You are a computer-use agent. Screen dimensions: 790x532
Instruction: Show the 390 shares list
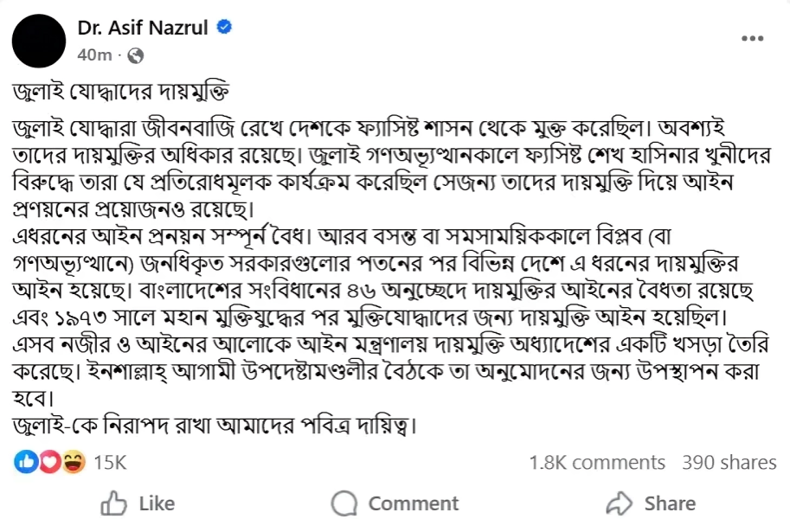pyautogui.click(x=729, y=463)
